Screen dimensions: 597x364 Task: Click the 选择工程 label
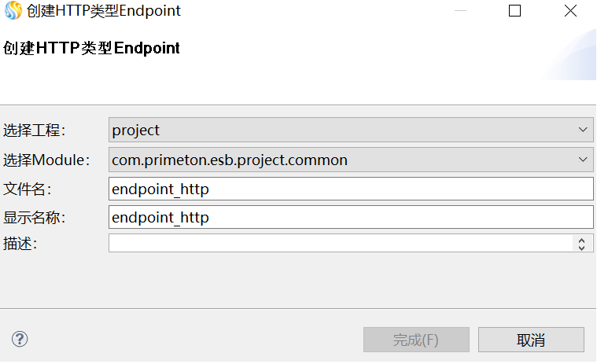[x=35, y=130]
